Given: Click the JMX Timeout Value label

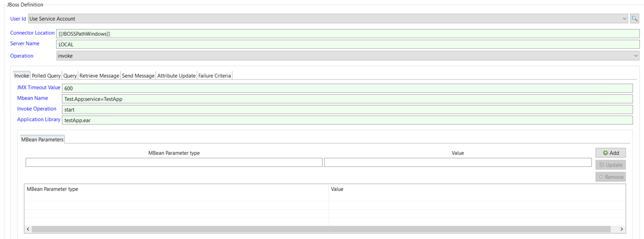Looking at the screenshot, I should point(39,88).
